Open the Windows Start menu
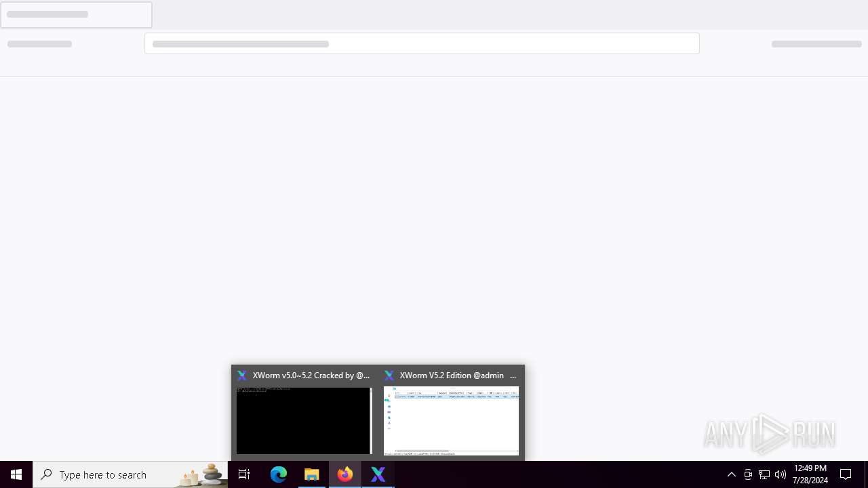868x488 pixels. pos(16,474)
